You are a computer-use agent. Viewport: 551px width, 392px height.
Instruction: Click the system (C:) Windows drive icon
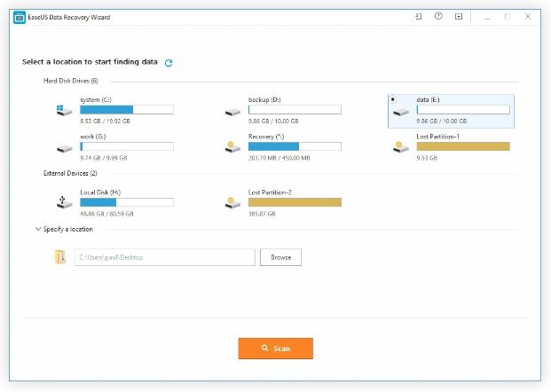tap(64, 110)
